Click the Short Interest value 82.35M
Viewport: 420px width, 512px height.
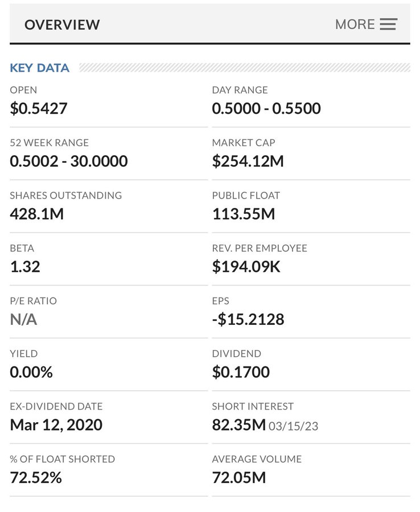tap(239, 425)
